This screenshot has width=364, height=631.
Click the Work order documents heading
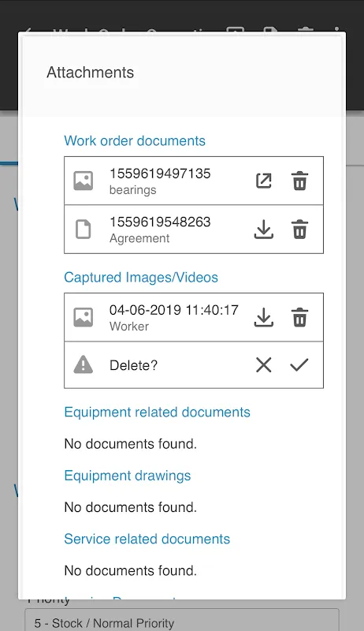coord(135,141)
